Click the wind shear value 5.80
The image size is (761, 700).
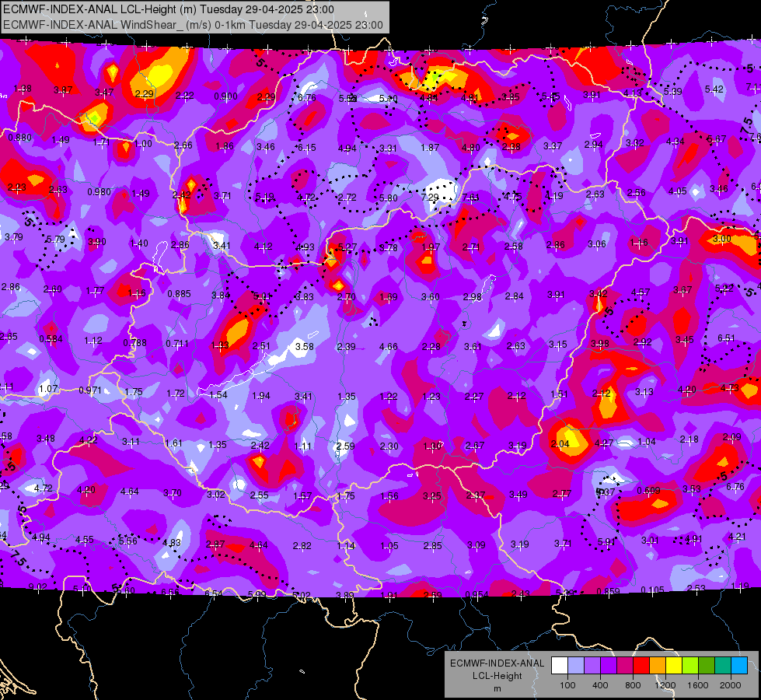[388, 198]
